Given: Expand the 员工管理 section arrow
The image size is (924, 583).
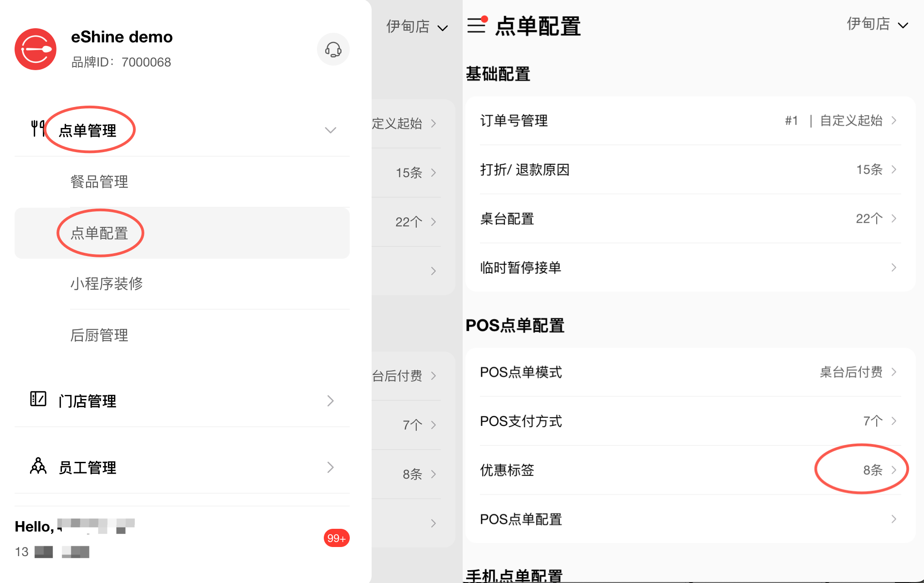Looking at the screenshot, I should (x=330, y=467).
